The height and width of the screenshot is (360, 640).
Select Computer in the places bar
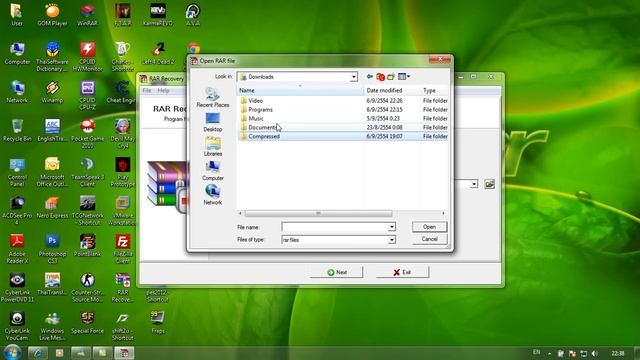213,171
